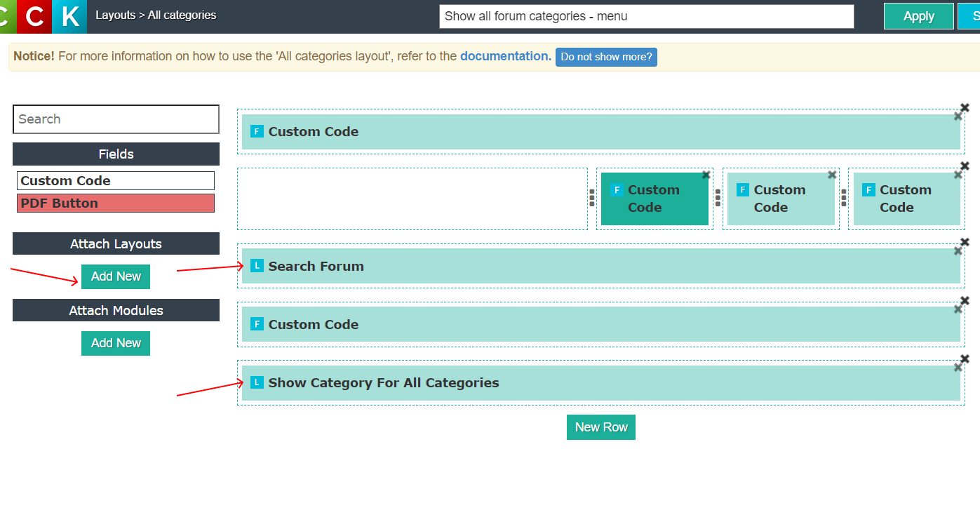Viewport: 980px width, 529px height.
Task: Remove the last column's Custom Code field via grey X
Action: coord(958,175)
